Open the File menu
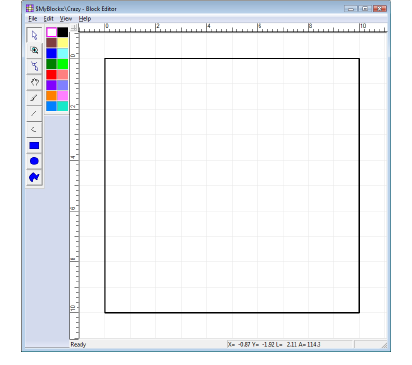Screen dimensions: 412x365 click(33, 19)
